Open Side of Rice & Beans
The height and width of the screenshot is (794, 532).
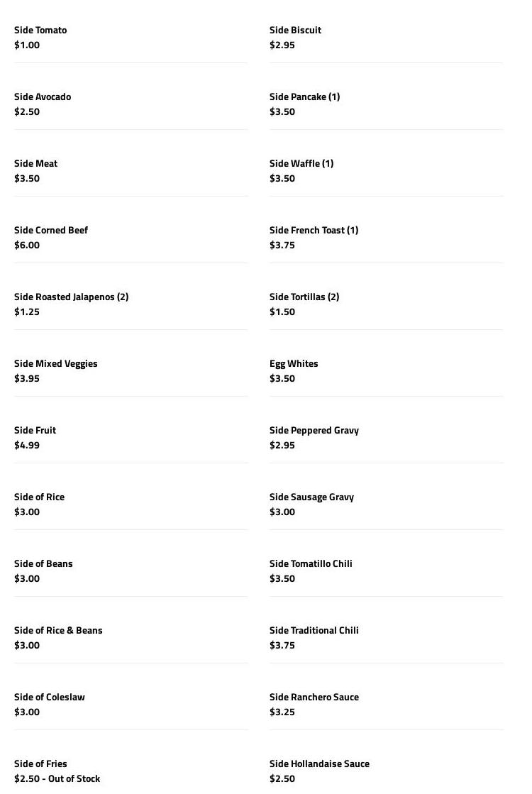58,631
